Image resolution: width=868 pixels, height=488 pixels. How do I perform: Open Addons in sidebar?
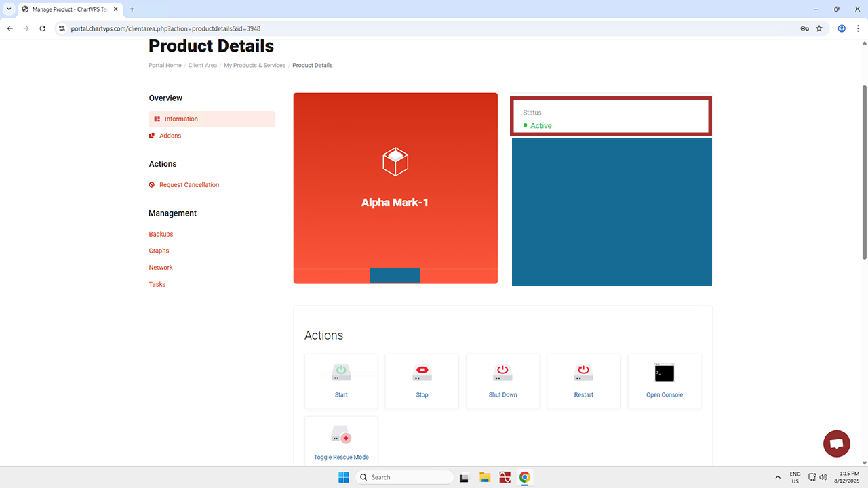click(x=170, y=136)
